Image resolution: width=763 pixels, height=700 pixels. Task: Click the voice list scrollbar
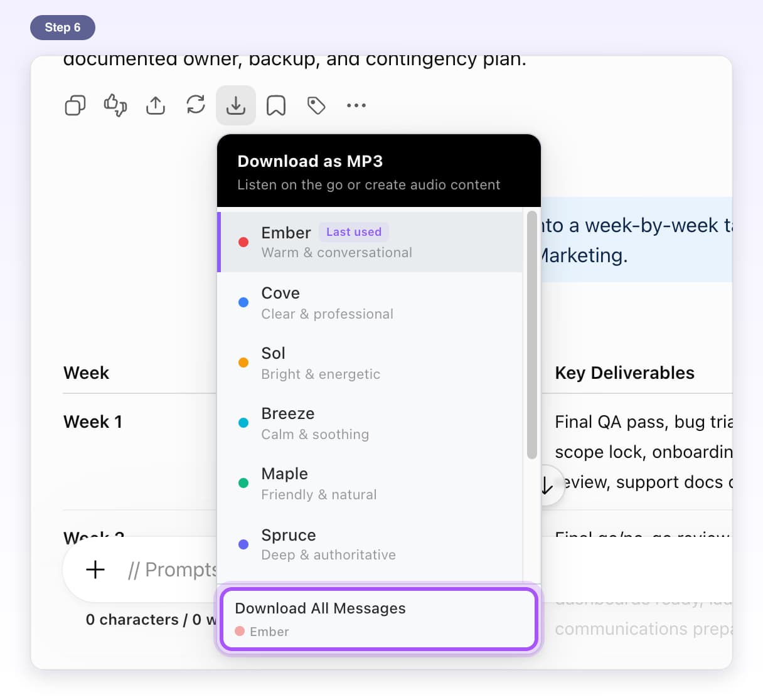click(532, 335)
